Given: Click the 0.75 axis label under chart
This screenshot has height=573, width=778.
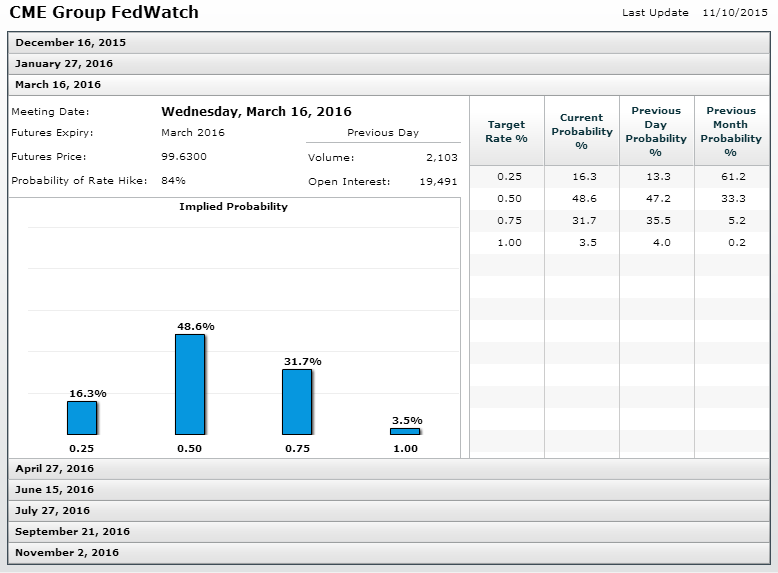Looking at the screenshot, I should click(297, 448).
